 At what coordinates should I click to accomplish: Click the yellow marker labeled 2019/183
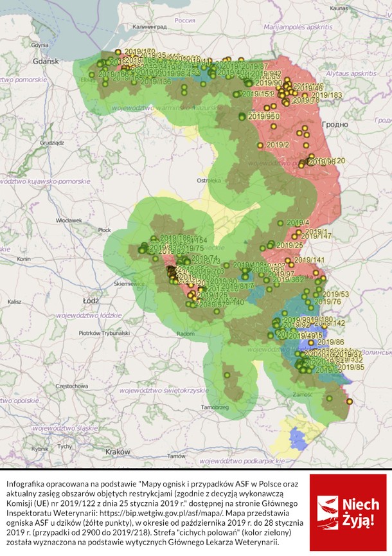click(305, 95)
